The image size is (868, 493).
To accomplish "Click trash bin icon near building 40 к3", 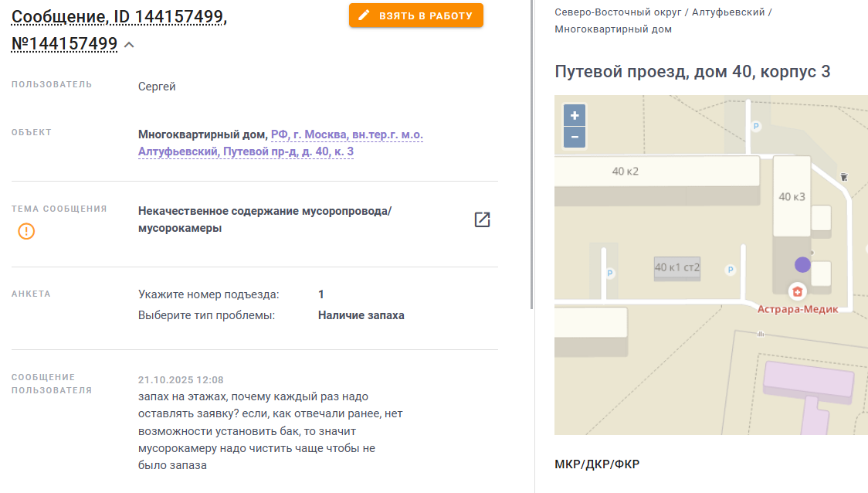I will pos(844,176).
